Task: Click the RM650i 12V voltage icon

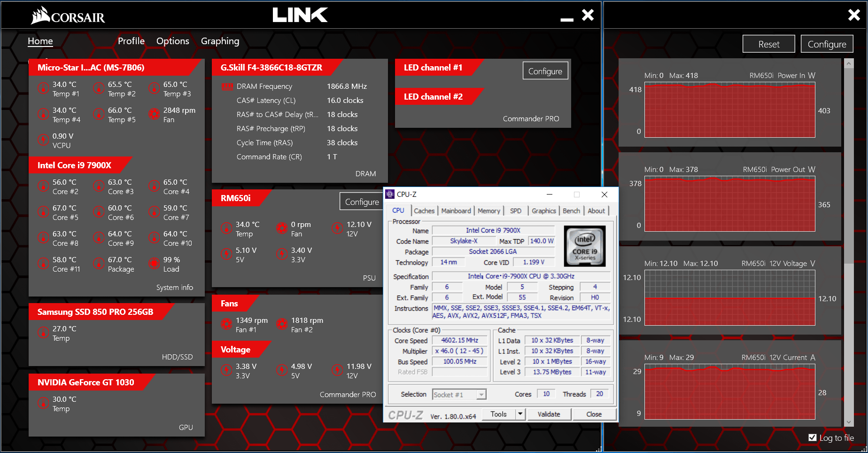Action: pos(337,228)
